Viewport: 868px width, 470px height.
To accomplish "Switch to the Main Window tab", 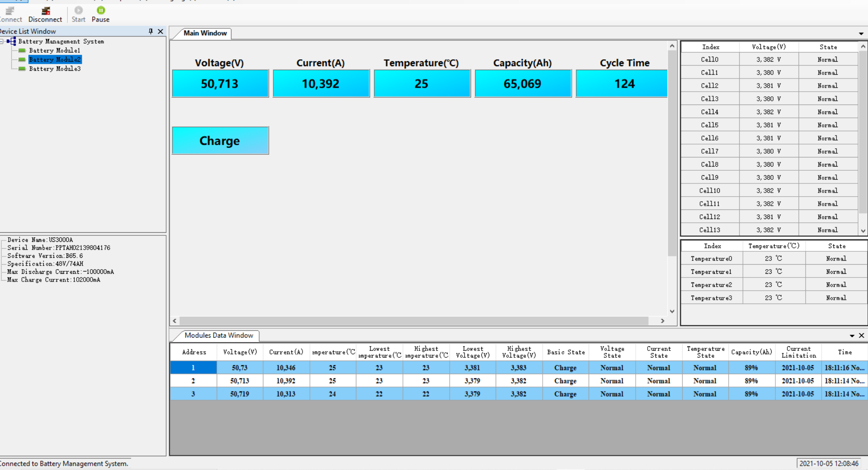I will click(205, 33).
